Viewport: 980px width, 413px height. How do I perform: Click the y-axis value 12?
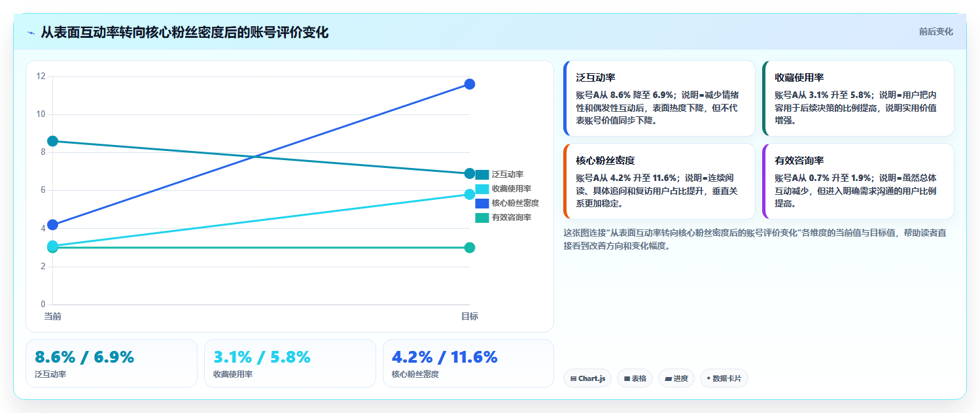[x=41, y=76]
